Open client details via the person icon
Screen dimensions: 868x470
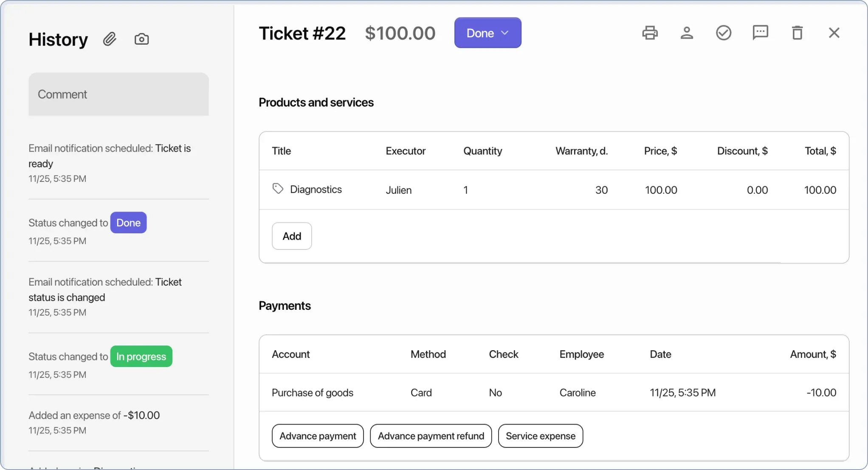click(687, 32)
